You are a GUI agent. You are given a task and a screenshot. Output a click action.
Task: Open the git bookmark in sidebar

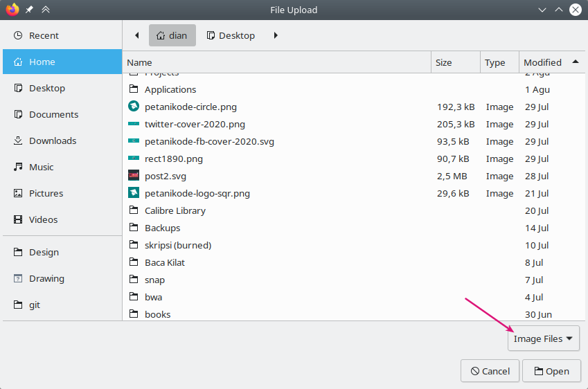36,305
